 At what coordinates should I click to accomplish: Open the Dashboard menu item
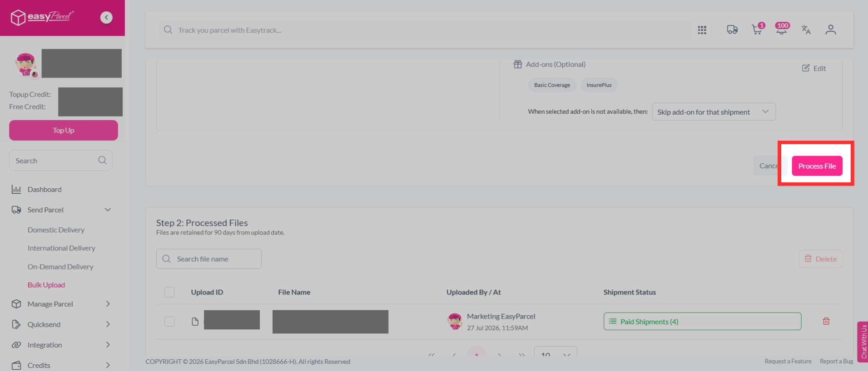coord(44,189)
